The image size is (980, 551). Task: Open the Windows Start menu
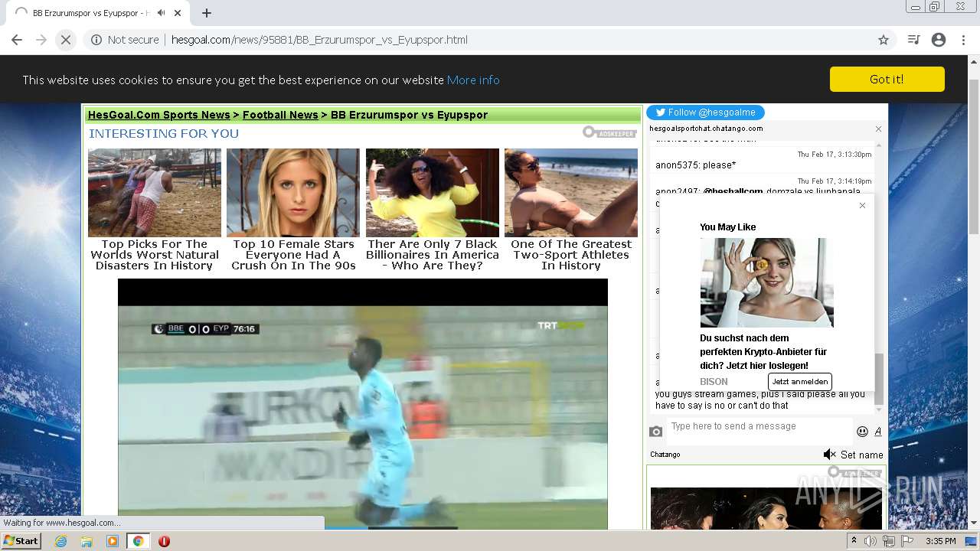click(x=21, y=540)
